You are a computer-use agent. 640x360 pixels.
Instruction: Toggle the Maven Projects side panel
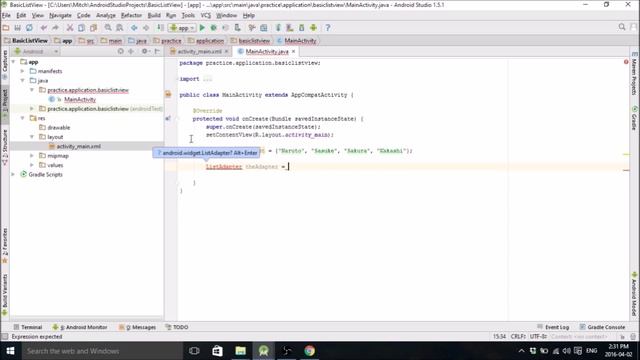tap(635, 73)
